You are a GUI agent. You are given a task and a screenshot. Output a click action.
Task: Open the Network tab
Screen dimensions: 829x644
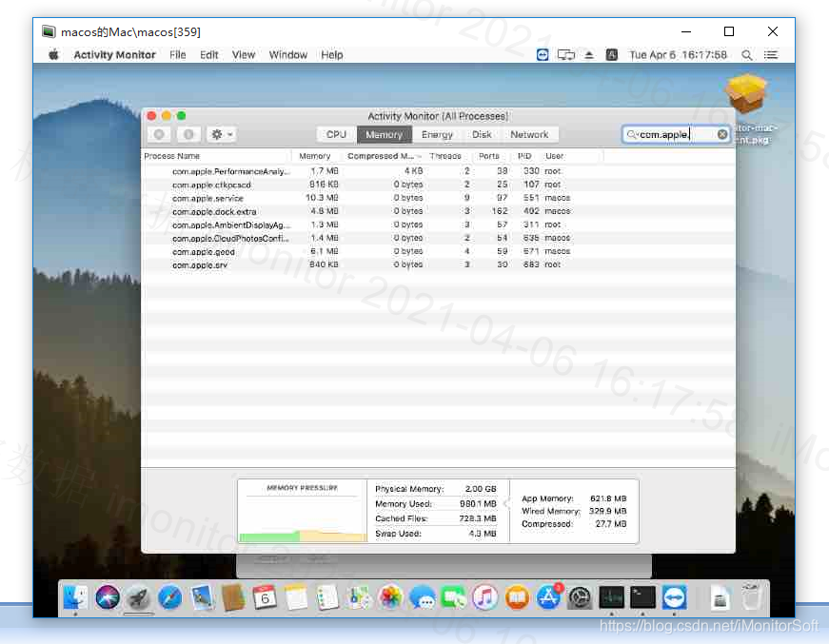[529, 134]
